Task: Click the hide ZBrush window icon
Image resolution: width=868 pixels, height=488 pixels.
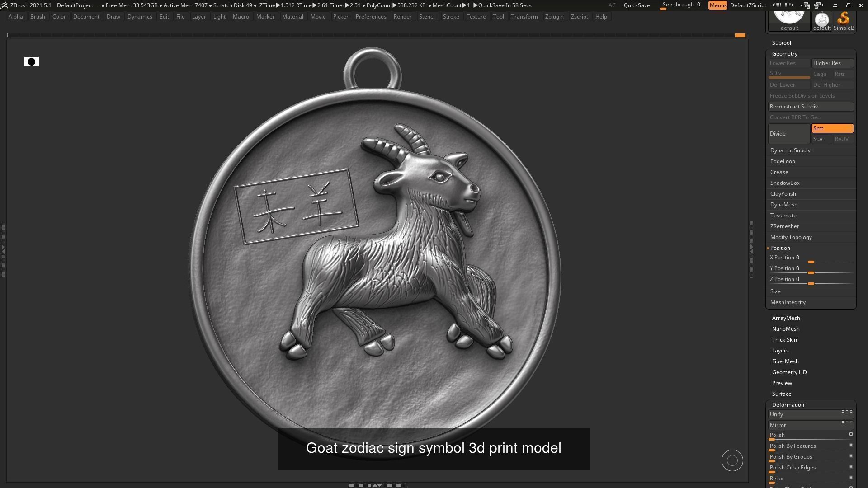Action: (835, 5)
